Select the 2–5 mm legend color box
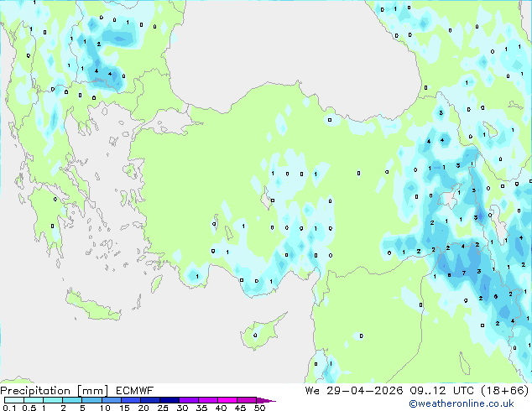The width and height of the screenshot is (532, 411). 72,400
